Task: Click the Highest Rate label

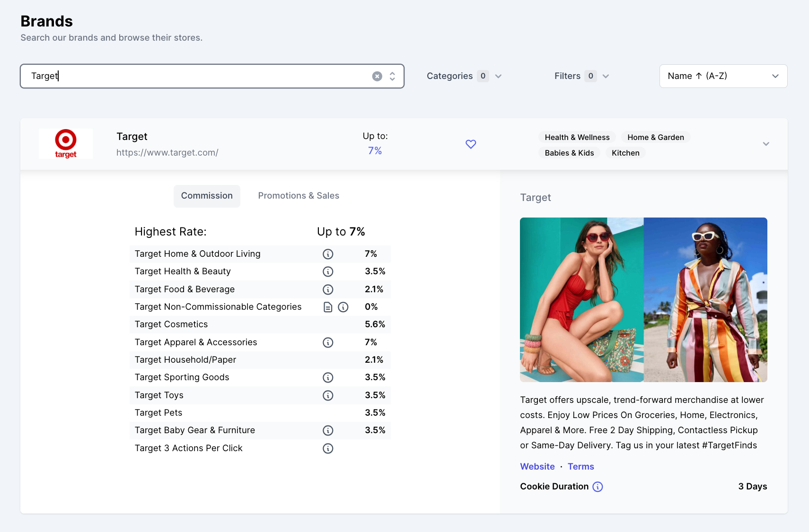Action: (x=171, y=232)
